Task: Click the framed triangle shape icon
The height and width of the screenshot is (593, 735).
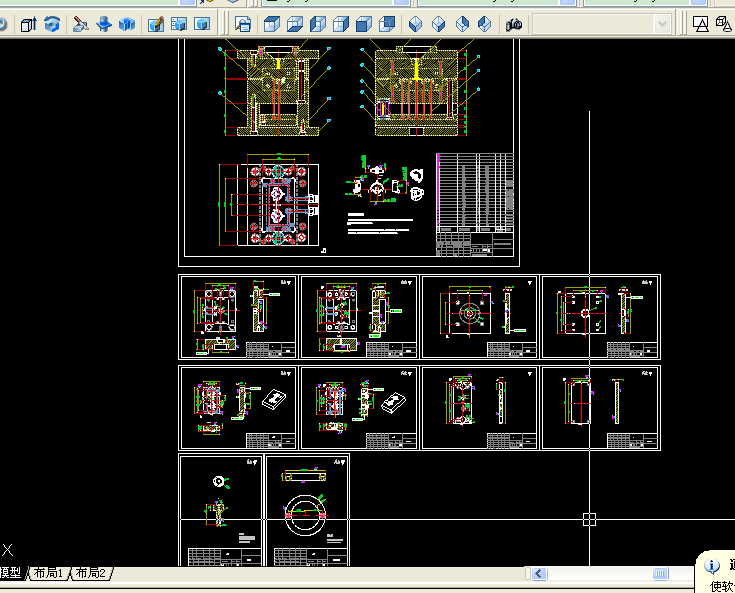Action: [701, 24]
